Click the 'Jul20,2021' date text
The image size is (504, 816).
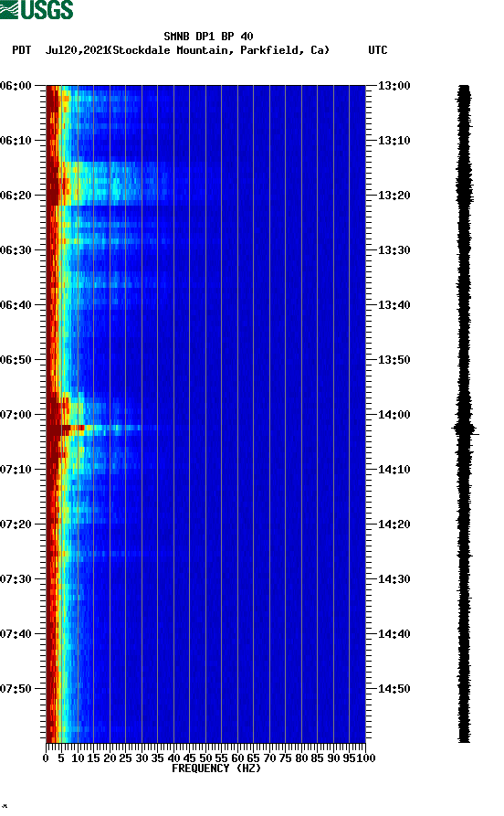tap(76, 50)
